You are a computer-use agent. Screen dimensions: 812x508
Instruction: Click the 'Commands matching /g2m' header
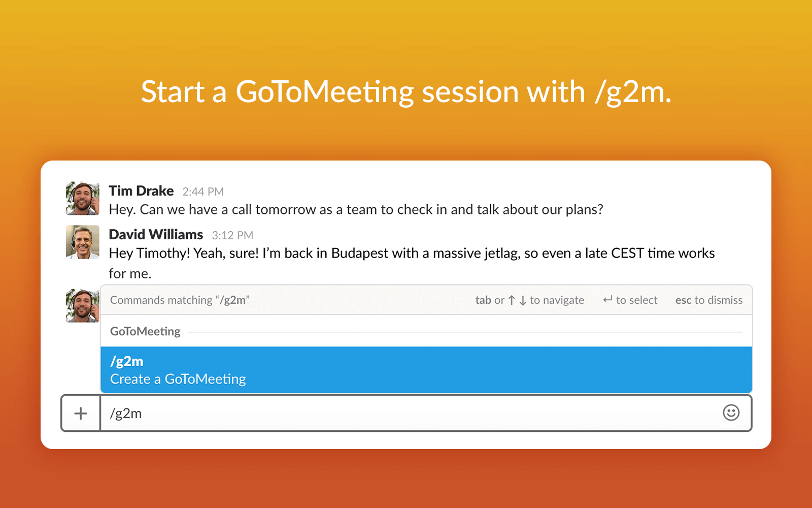[180, 300]
